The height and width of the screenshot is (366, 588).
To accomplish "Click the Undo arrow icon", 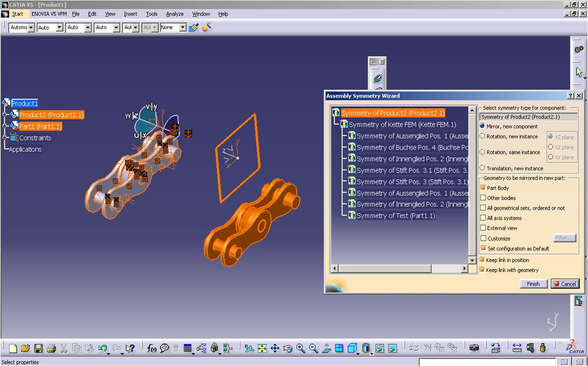I will pyautogui.click(x=103, y=349).
